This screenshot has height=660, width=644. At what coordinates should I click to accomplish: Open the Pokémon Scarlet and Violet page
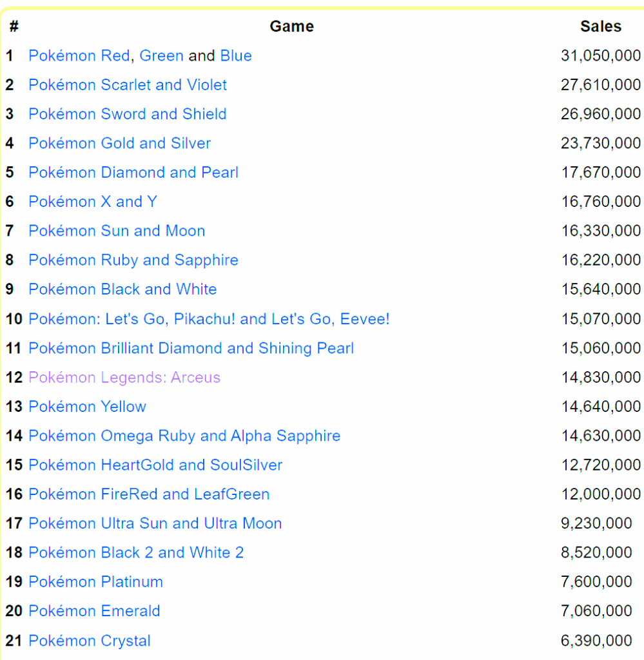click(x=127, y=84)
